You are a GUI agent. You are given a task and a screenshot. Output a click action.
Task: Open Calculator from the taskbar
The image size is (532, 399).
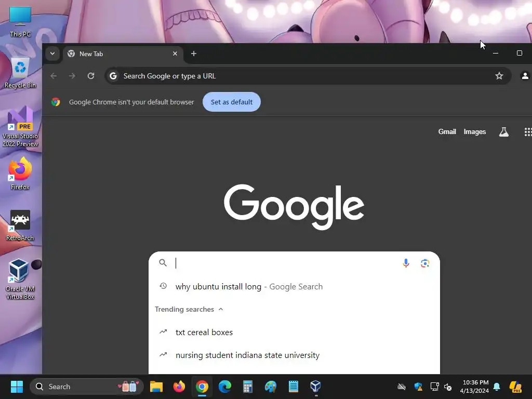[x=248, y=387]
